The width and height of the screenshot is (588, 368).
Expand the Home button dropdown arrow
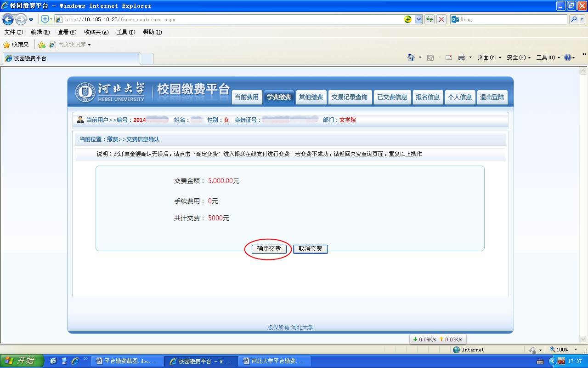click(x=420, y=57)
